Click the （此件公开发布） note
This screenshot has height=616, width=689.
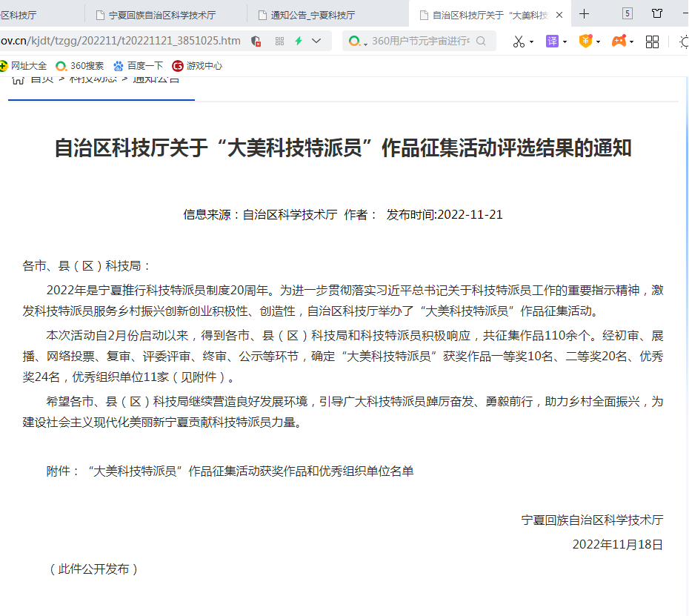pyautogui.click(x=93, y=569)
